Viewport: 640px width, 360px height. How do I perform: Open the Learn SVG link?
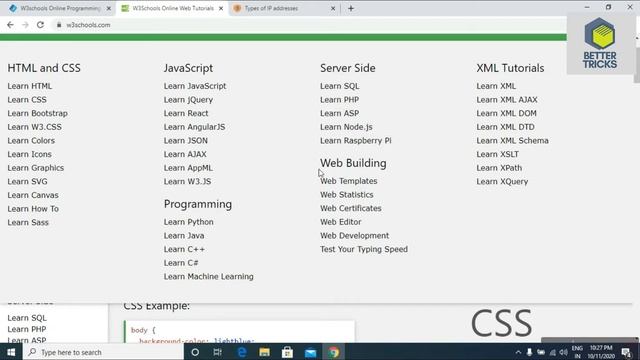tap(27, 182)
